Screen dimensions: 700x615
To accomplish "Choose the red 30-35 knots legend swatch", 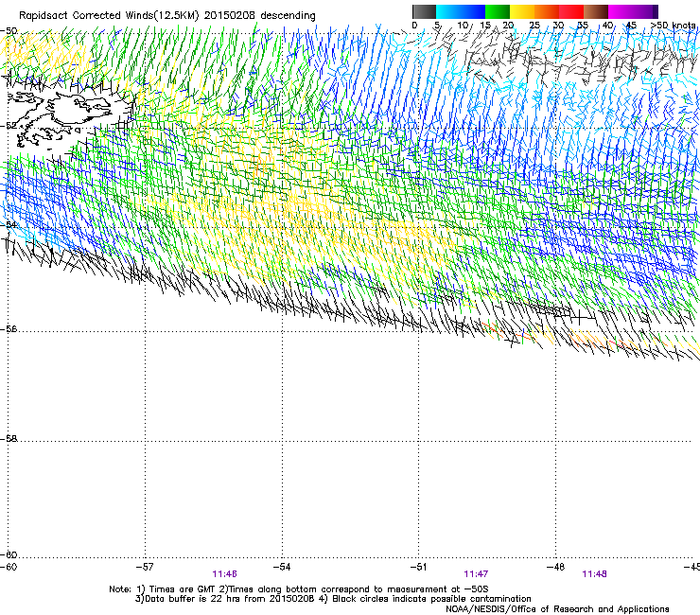I will click(571, 11).
